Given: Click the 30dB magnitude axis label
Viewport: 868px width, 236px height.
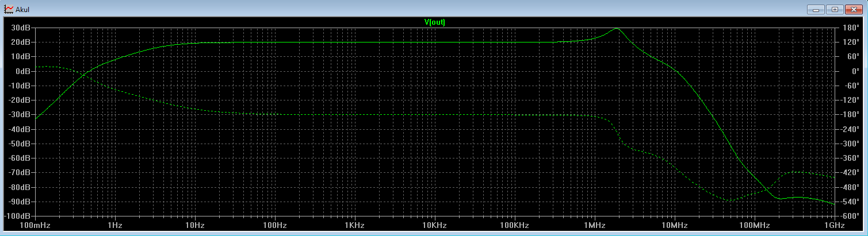Looking at the screenshot, I should (x=20, y=28).
